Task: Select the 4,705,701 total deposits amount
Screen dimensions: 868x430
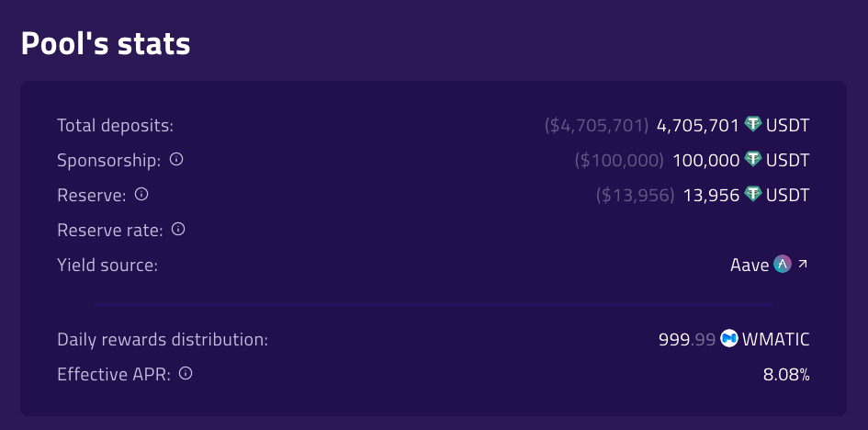Action: pyautogui.click(x=697, y=126)
